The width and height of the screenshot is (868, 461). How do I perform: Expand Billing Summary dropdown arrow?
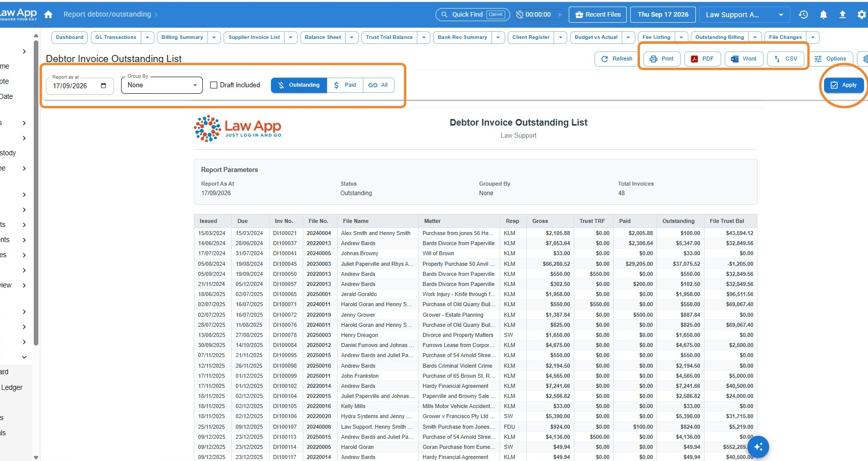pos(214,37)
